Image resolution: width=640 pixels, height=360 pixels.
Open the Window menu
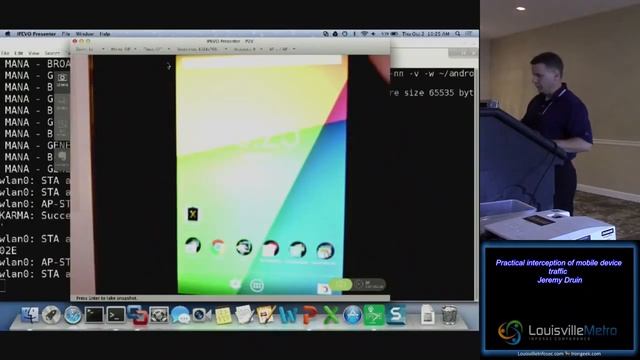point(85,34)
